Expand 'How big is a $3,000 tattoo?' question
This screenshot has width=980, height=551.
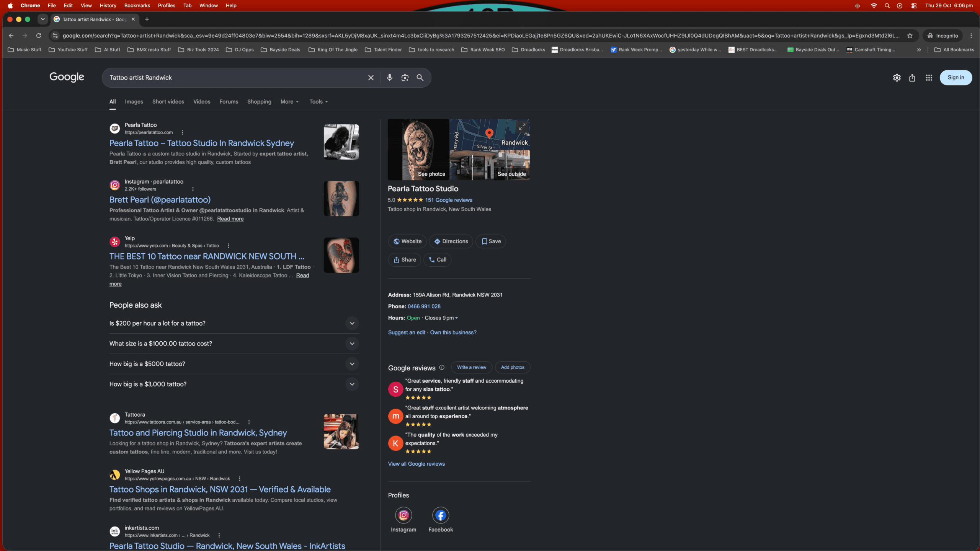[234, 384]
